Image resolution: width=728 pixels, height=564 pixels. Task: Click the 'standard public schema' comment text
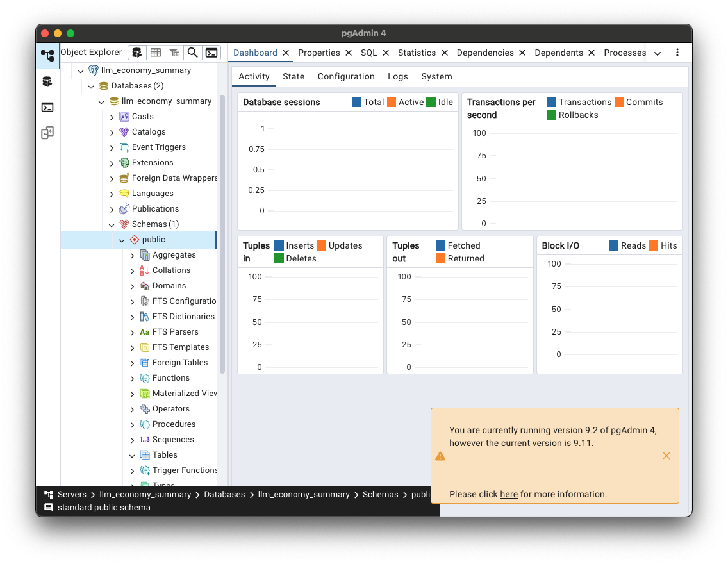point(104,508)
